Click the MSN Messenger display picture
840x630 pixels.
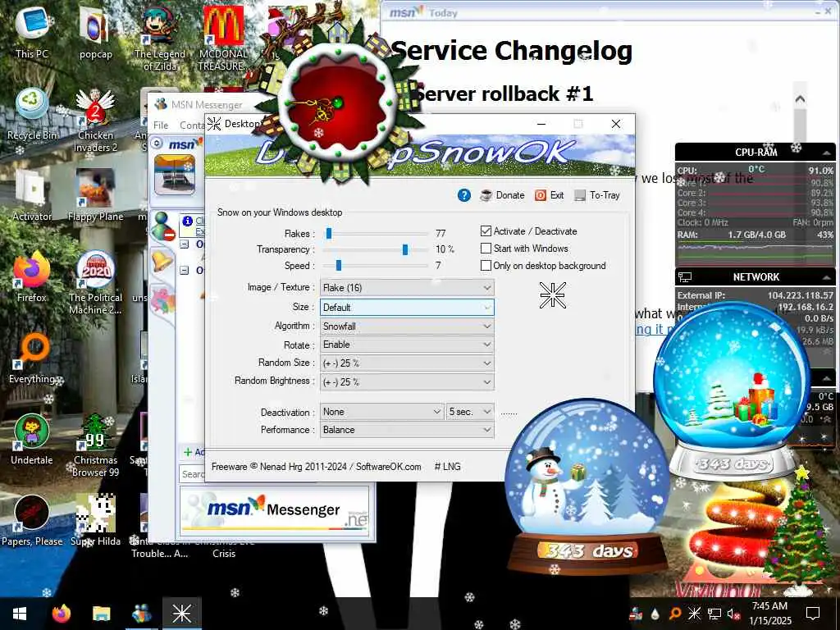coord(175,175)
